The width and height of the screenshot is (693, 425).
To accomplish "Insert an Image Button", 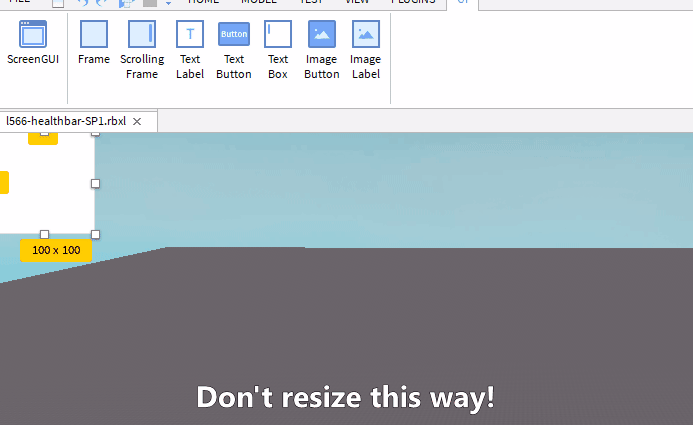I will pyautogui.click(x=322, y=49).
